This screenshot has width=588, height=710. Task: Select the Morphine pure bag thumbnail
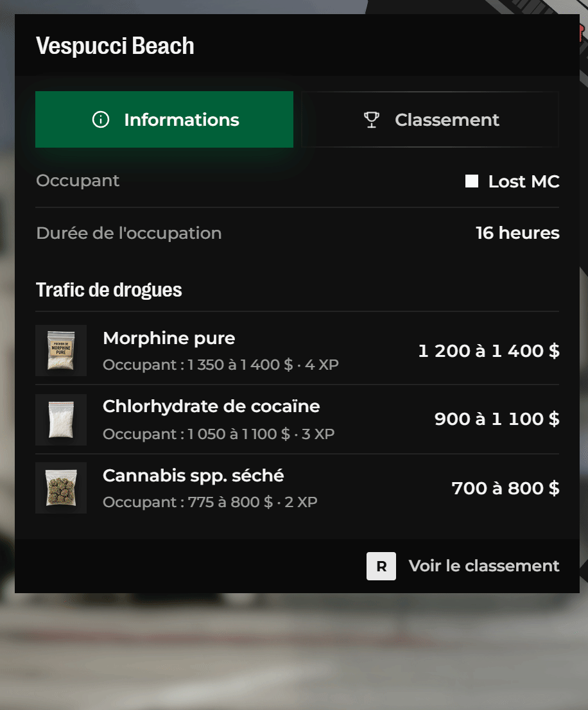61,351
